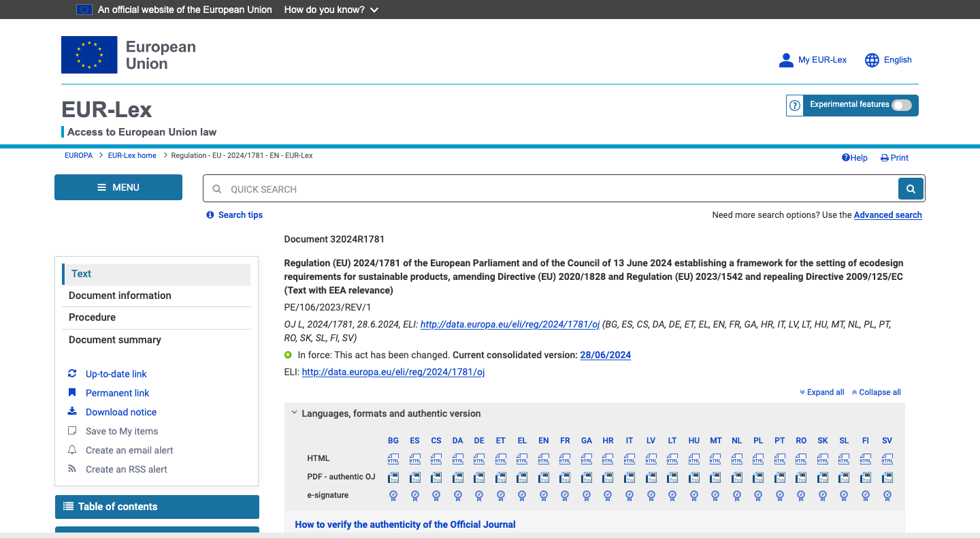Open the RO e-signature icon
This screenshot has height=538, width=980.
pyautogui.click(x=802, y=496)
